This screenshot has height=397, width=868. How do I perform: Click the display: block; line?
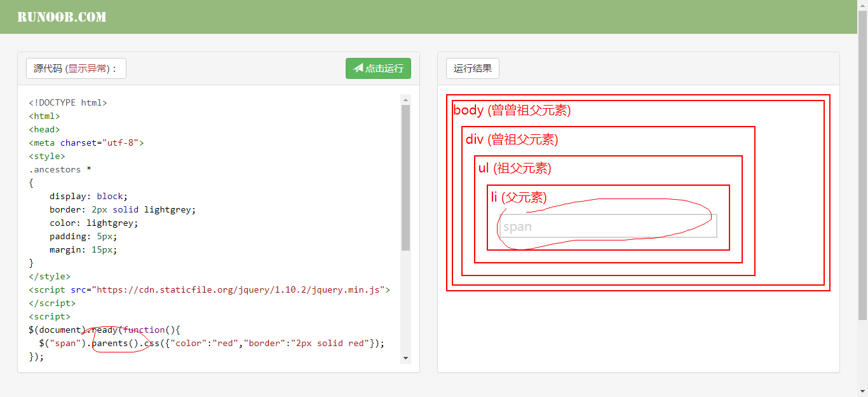(x=89, y=196)
